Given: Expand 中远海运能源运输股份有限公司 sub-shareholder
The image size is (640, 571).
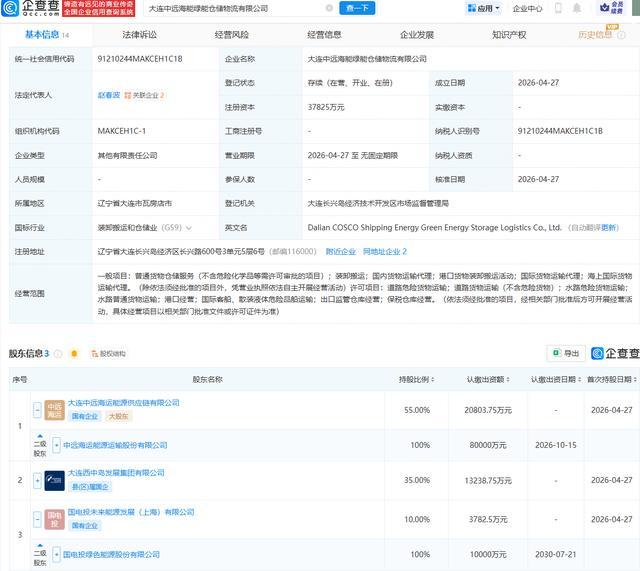Looking at the screenshot, I should [x=56, y=445].
